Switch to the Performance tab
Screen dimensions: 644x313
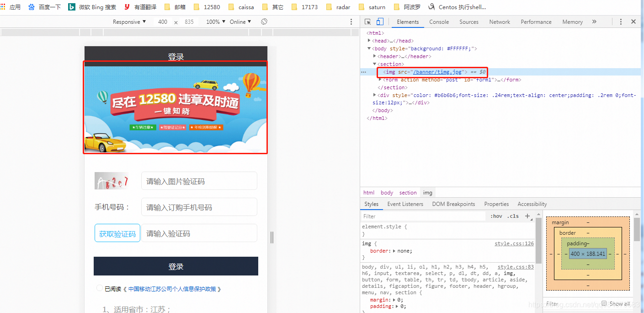[536, 22]
